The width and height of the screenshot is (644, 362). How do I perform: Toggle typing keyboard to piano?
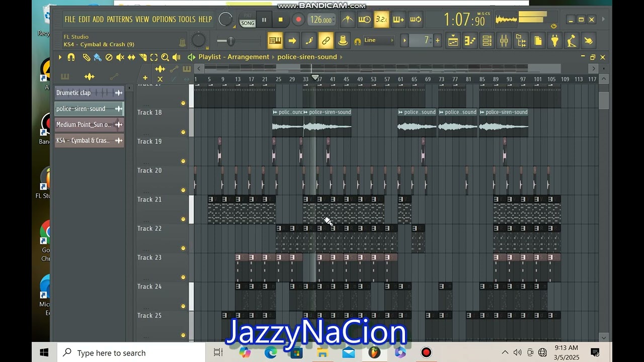(x=275, y=41)
